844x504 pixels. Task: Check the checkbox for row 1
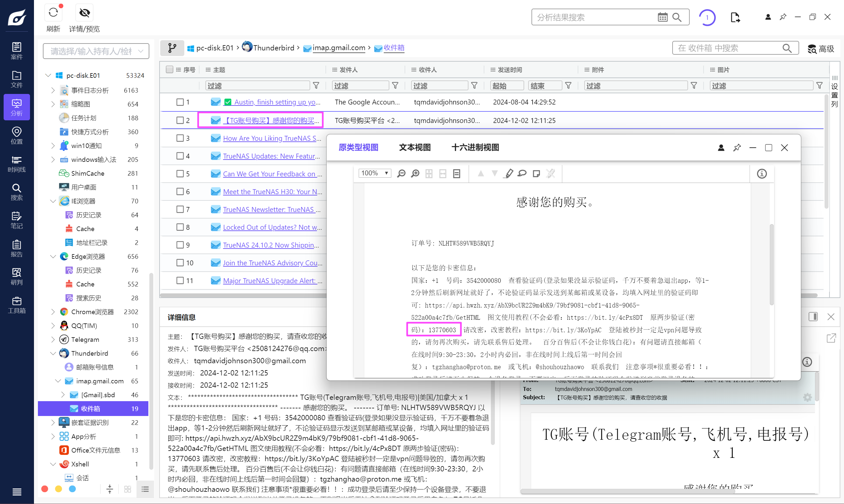[180, 102]
